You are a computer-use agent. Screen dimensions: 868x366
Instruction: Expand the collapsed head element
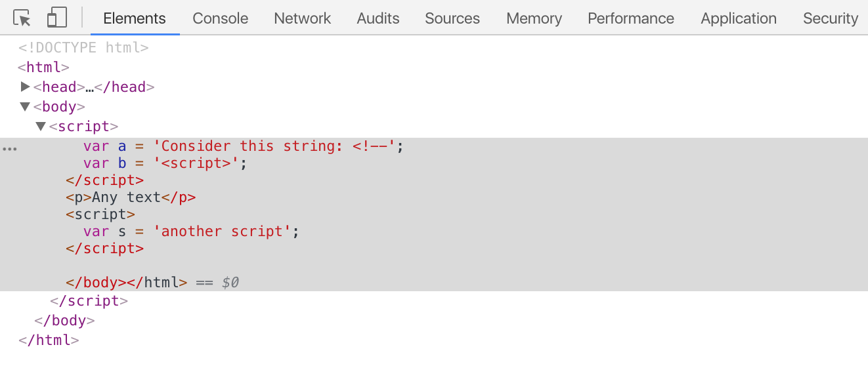pyautogui.click(x=26, y=87)
